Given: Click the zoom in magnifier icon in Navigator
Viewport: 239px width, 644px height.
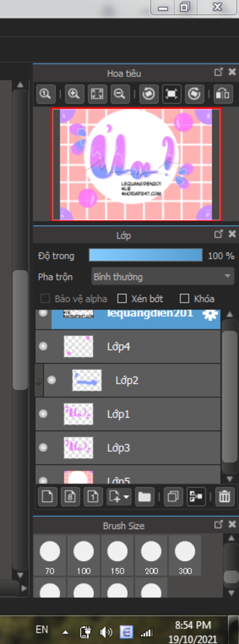Looking at the screenshot, I should pos(74,94).
